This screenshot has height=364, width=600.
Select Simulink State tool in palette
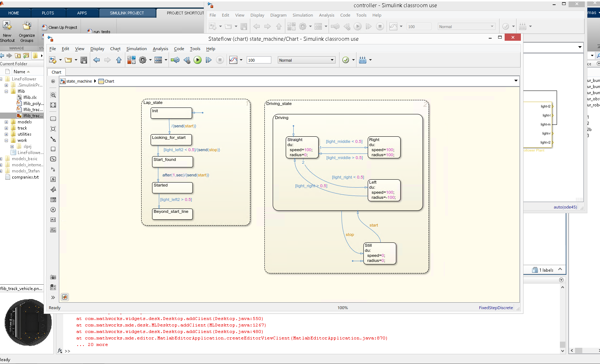pos(53,159)
